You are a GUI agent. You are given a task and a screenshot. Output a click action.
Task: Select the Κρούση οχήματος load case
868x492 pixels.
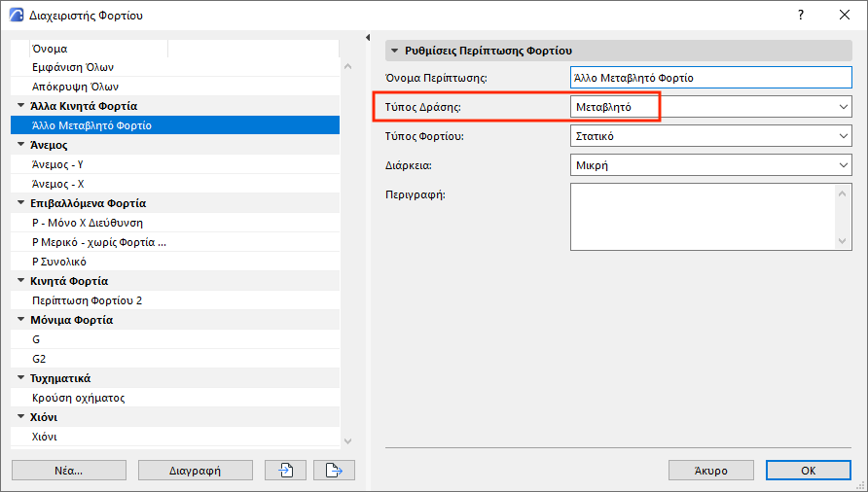point(79,398)
